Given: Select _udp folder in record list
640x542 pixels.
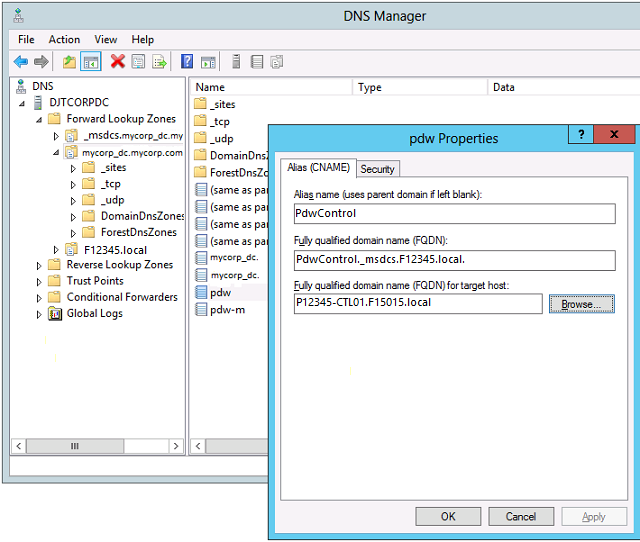Looking at the screenshot, I should [222, 138].
